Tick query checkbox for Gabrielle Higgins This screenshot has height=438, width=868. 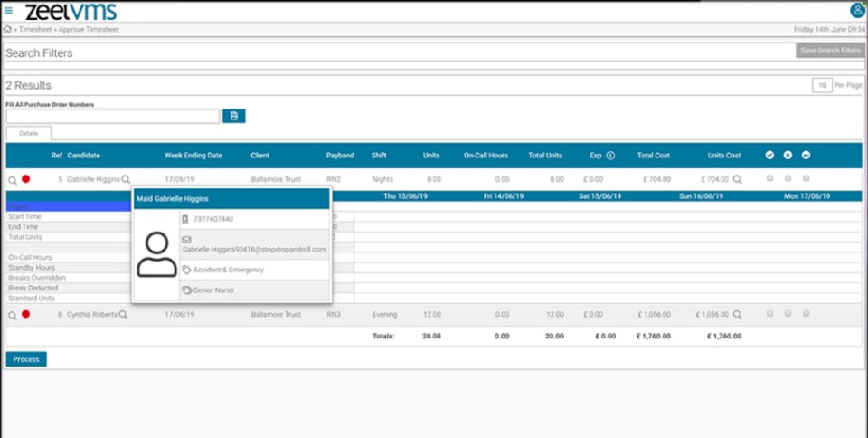[x=806, y=178]
